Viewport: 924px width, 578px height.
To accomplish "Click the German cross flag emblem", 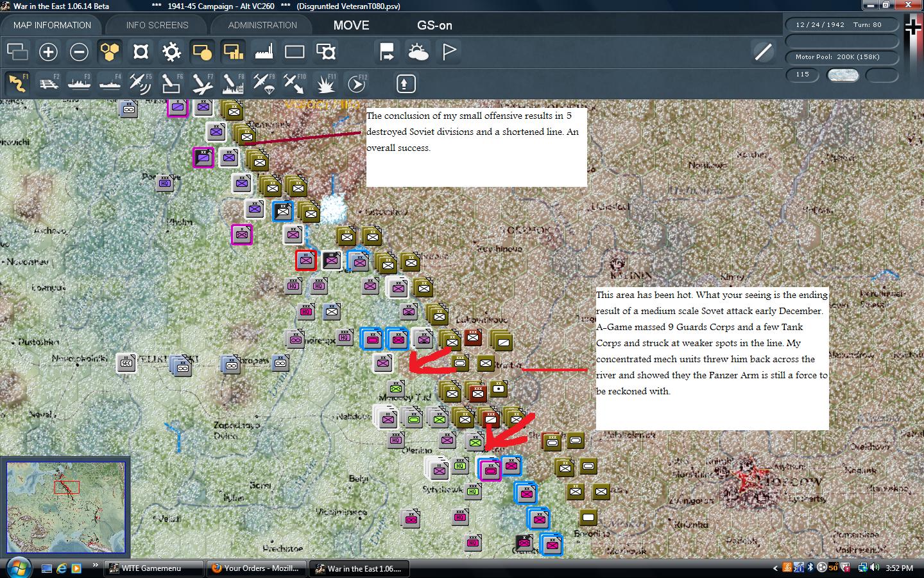I will [x=913, y=28].
